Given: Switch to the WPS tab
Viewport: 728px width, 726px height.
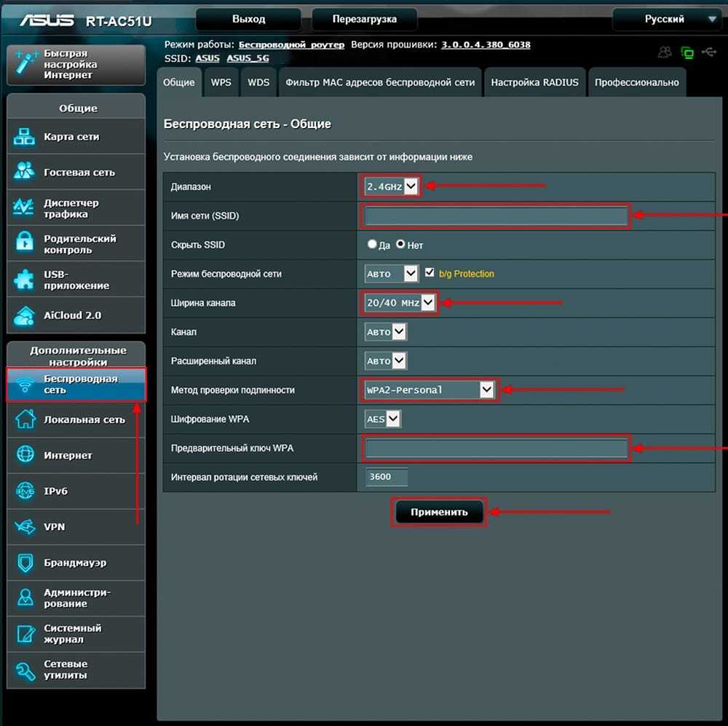Looking at the screenshot, I should 221,82.
